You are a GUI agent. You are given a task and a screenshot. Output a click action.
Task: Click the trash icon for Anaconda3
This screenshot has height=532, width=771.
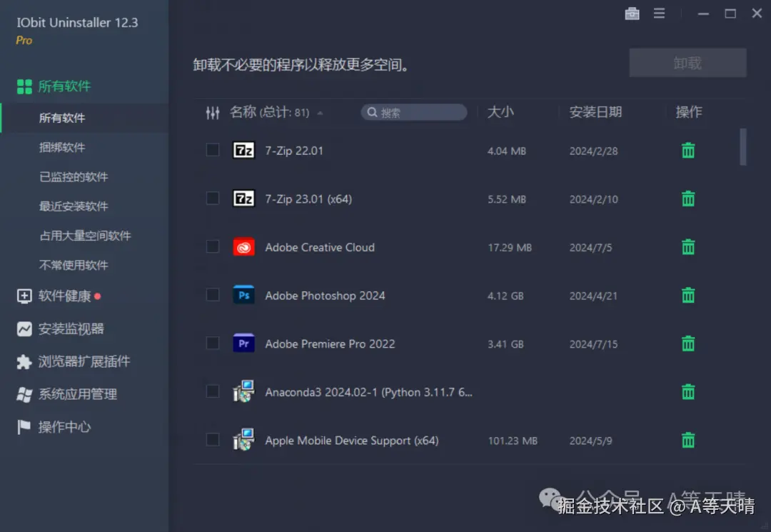688,392
